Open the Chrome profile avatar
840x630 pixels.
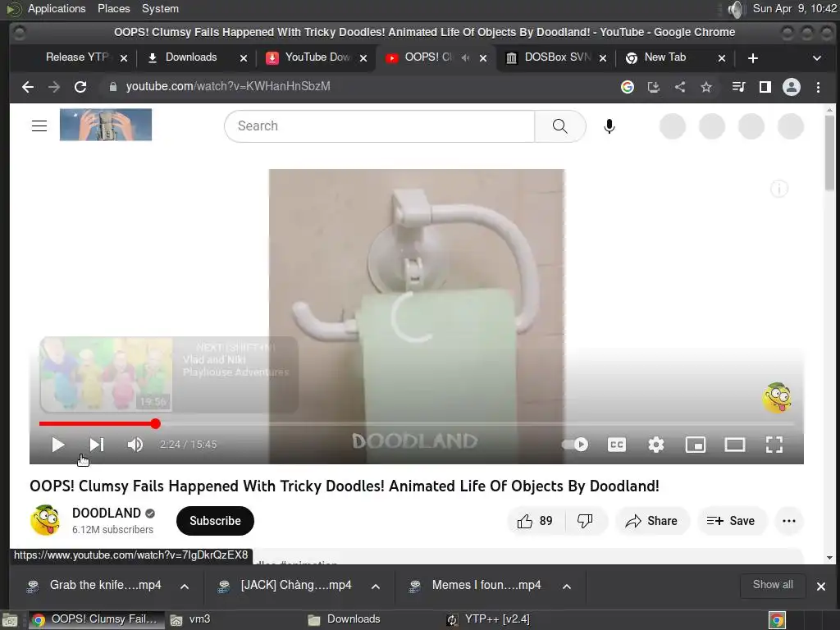[792, 87]
